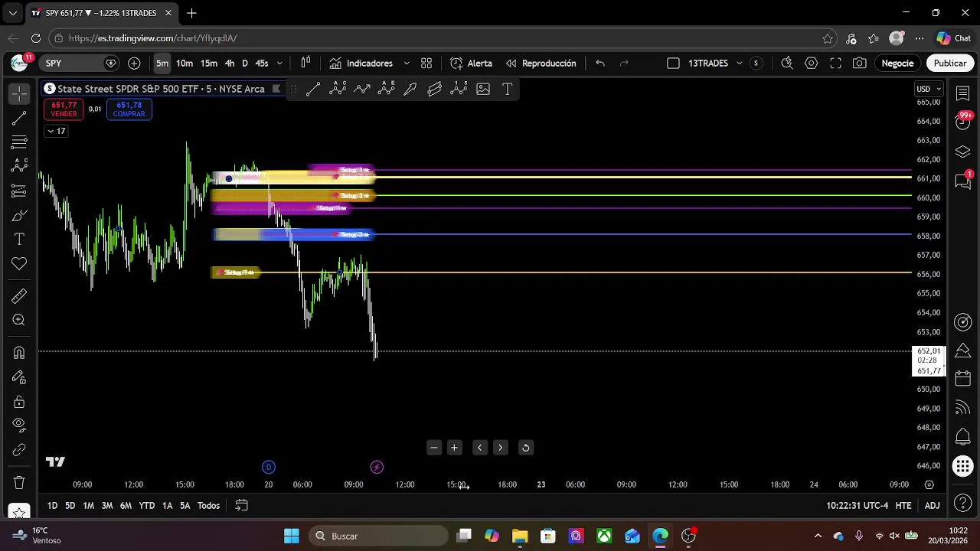Image resolution: width=980 pixels, height=551 pixels.
Task: Select the crosshair cursor tool
Action: [19, 93]
